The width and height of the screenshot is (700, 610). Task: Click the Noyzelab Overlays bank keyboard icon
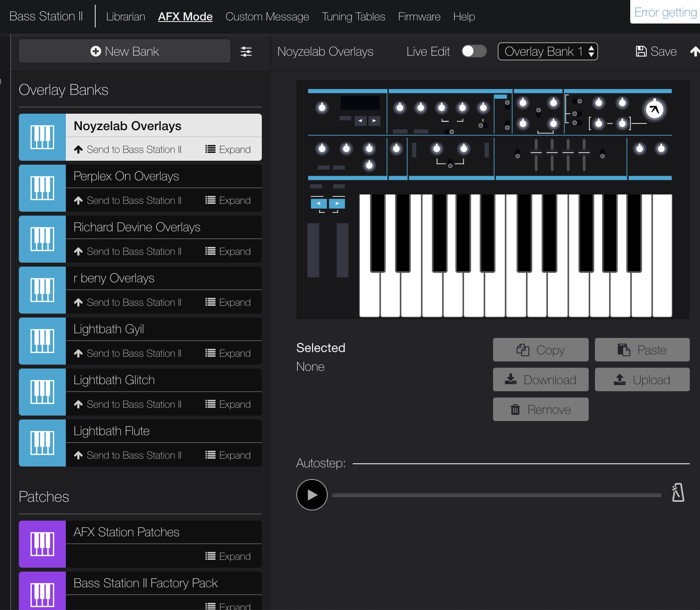(x=42, y=137)
